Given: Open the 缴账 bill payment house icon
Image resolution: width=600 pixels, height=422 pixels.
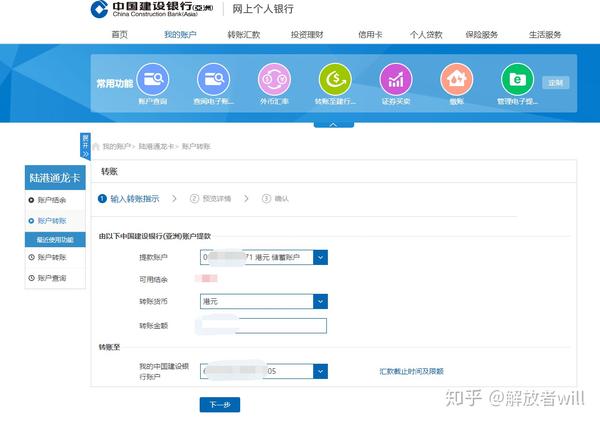Looking at the screenshot, I should pyautogui.click(x=457, y=79).
